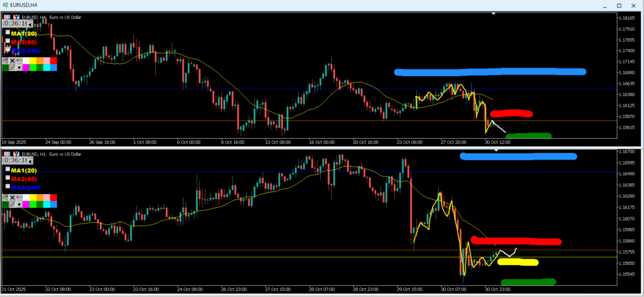Image resolution: width=644 pixels, height=297 pixels.
Task: Click the chart shift triangle marker atop H4 chart
Action: tap(494, 13)
